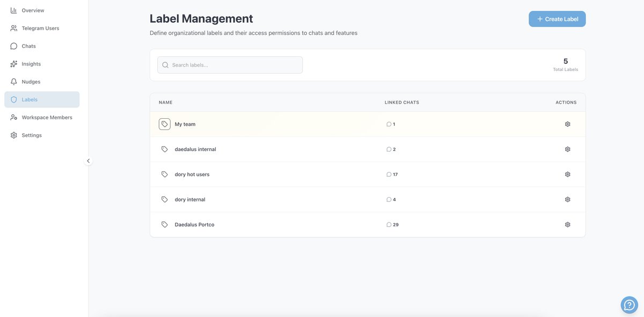The image size is (644, 317).
Task: Click the tag icon beside dory hot users
Action: coord(165,174)
